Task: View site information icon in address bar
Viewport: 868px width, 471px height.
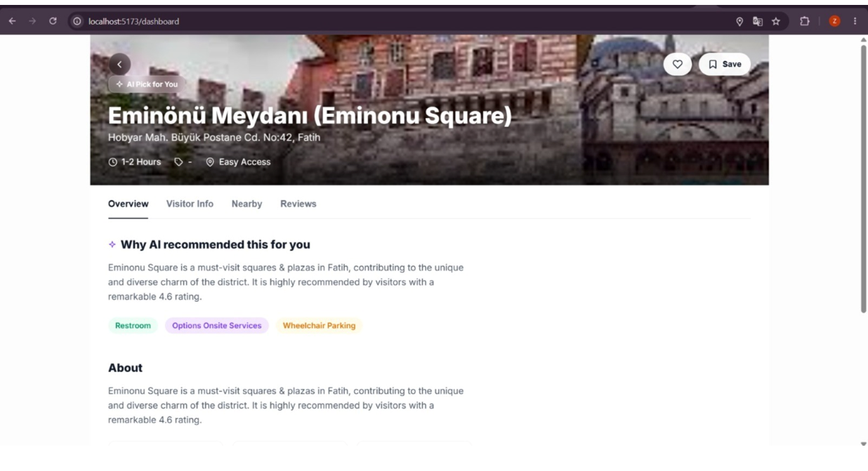Action: coord(77,21)
